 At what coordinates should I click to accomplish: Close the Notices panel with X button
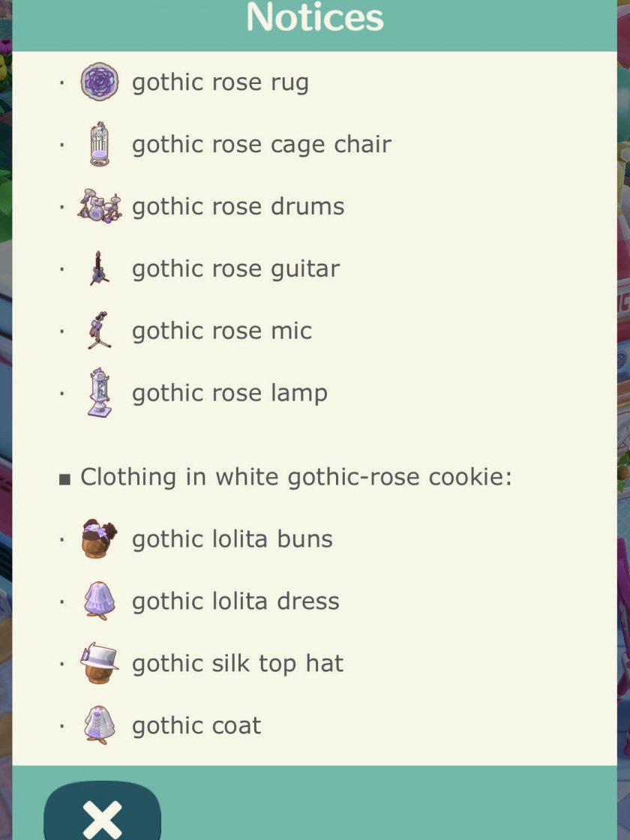(x=102, y=816)
